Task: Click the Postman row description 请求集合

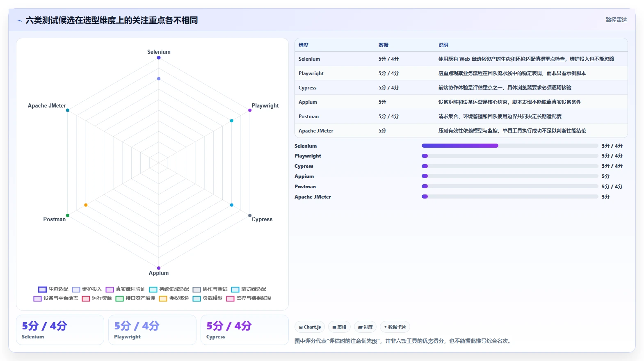Action: (500, 117)
